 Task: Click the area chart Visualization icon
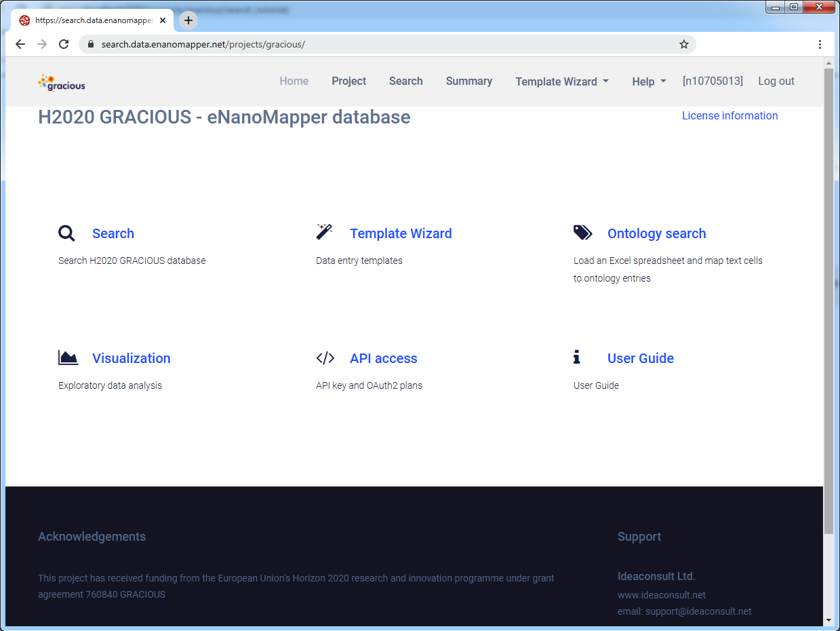coord(68,358)
